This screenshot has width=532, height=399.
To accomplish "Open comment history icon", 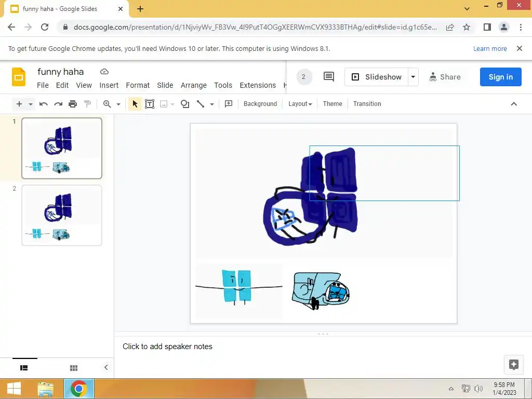I will click(x=328, y=77).
